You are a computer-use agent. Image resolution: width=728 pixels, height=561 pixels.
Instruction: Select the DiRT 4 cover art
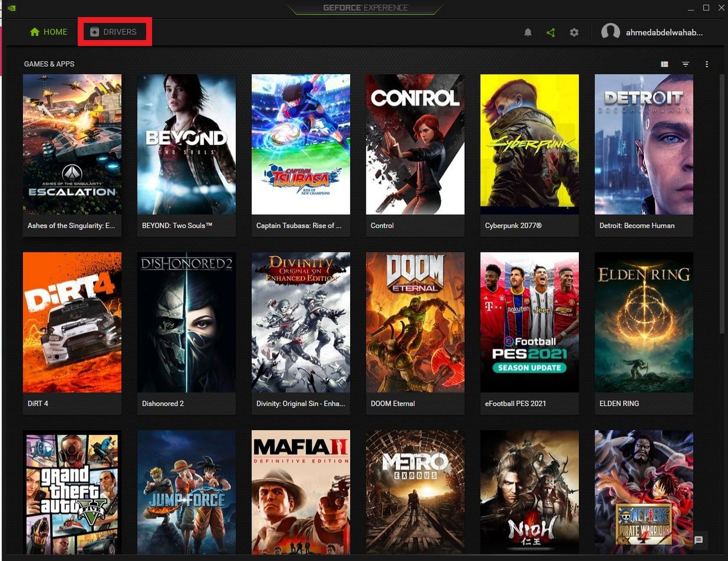point(72,323)
